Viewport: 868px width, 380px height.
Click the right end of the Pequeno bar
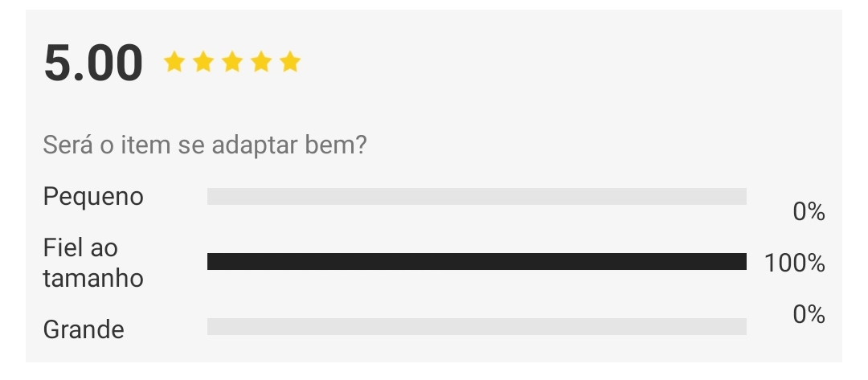coord(742,196)
